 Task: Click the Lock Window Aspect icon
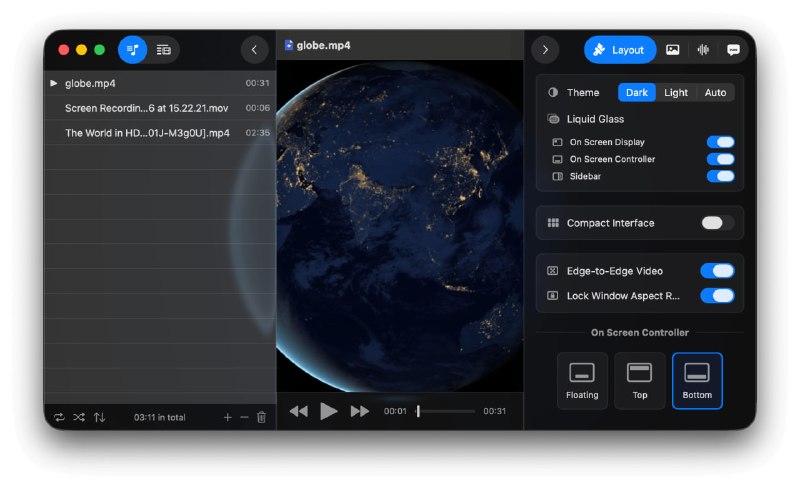(553, 296)
